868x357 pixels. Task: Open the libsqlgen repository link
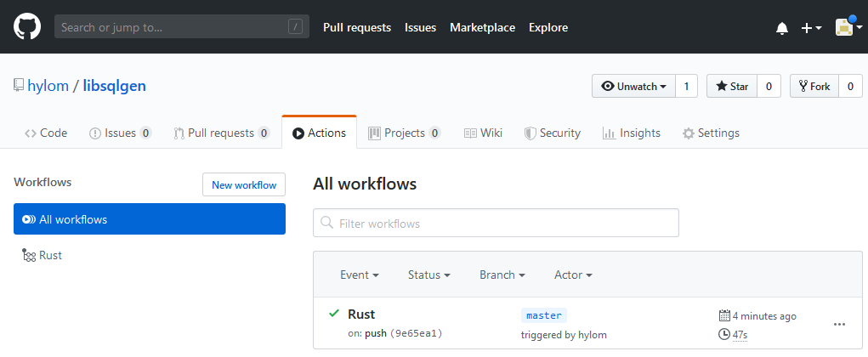(115, 86)
